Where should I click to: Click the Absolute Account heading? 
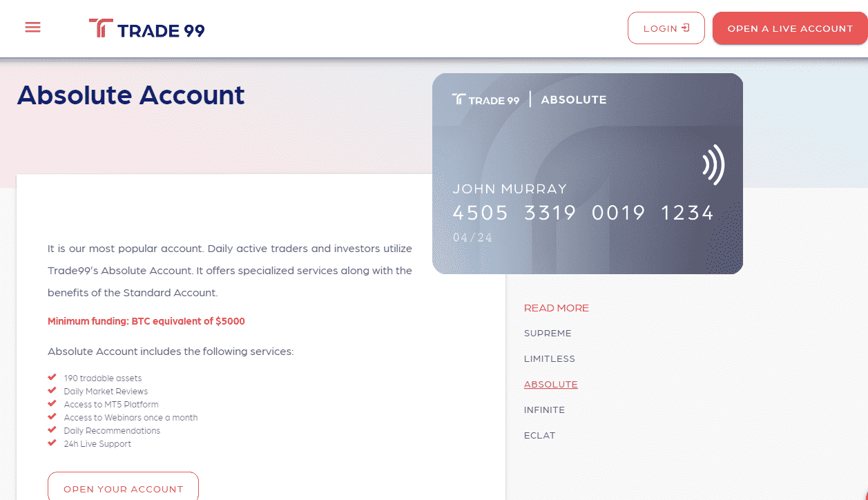coord(131,95)
